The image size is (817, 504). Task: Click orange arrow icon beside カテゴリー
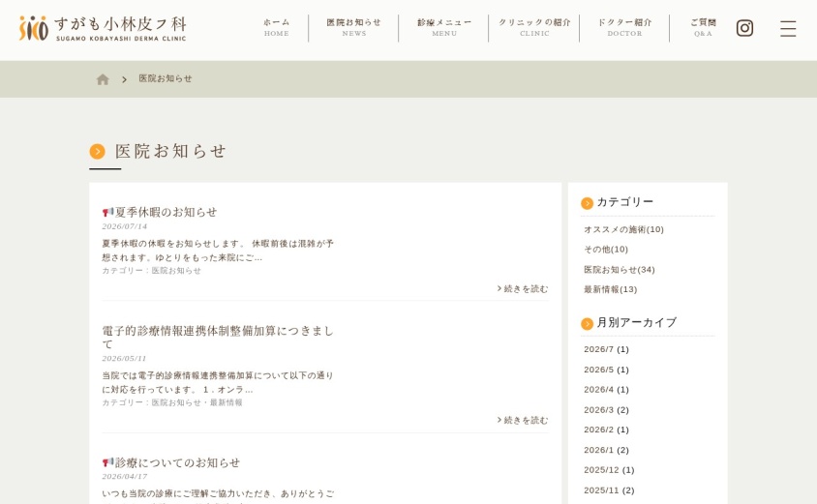[588, 203]
